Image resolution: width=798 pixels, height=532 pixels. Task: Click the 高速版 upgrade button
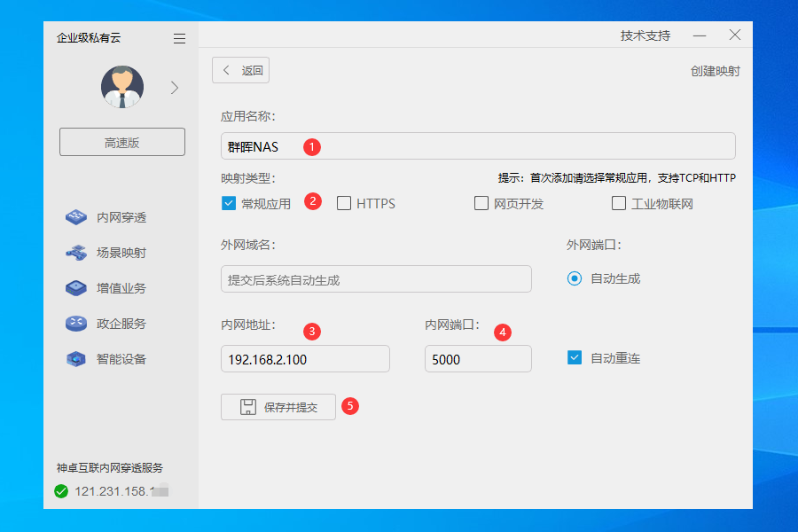pyautogui.click(x=121, y=141)
